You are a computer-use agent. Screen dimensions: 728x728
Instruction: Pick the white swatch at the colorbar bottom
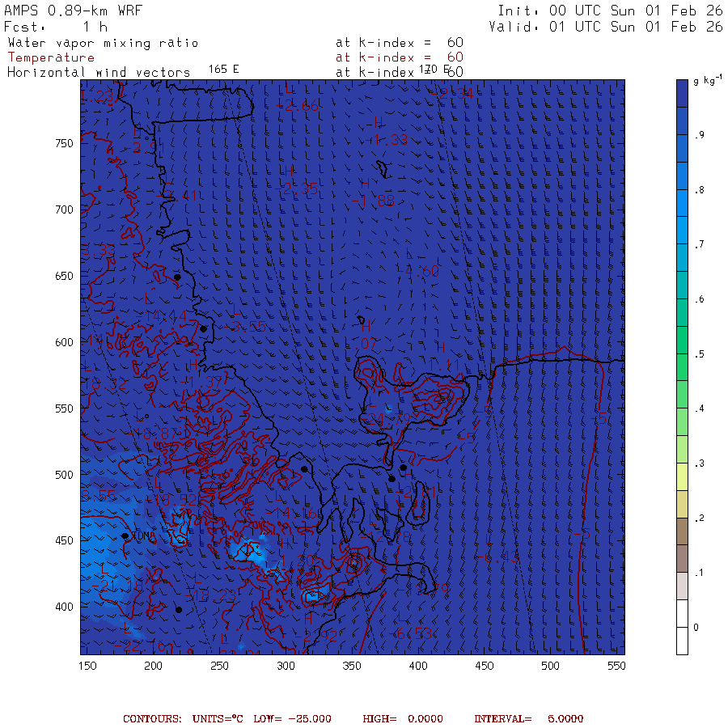click(682, 641)
